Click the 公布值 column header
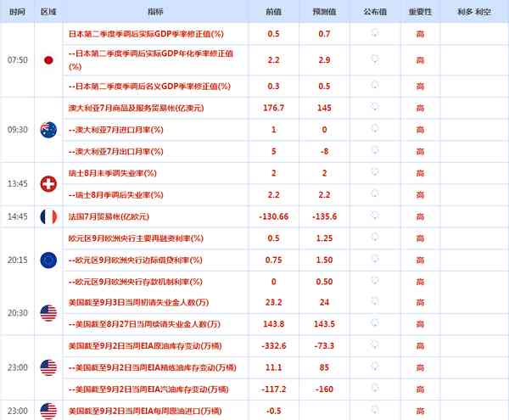Viewport: 509px width, 420px height. pyautogui.click(x=375, y=12)
